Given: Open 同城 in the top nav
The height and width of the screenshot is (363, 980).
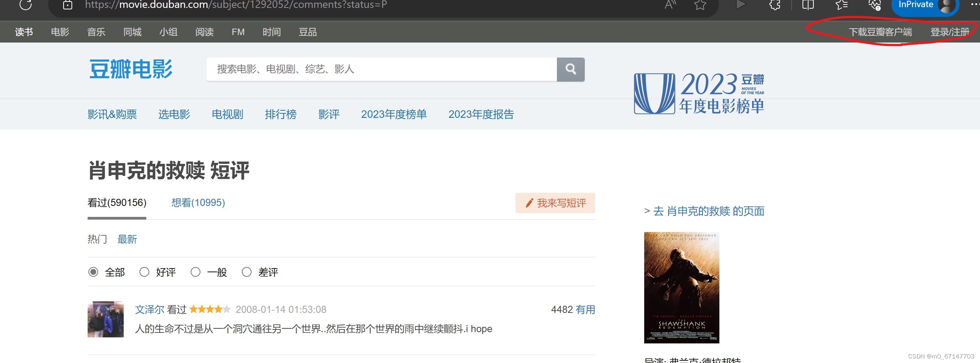Looking at the screenshot, I should 132,32.
